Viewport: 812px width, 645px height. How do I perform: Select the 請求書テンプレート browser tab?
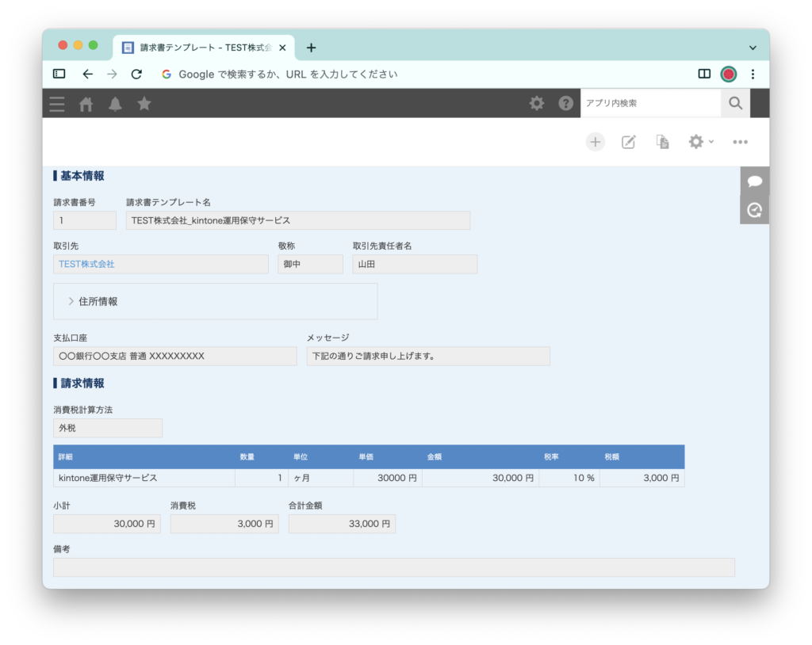pos(204,48)
